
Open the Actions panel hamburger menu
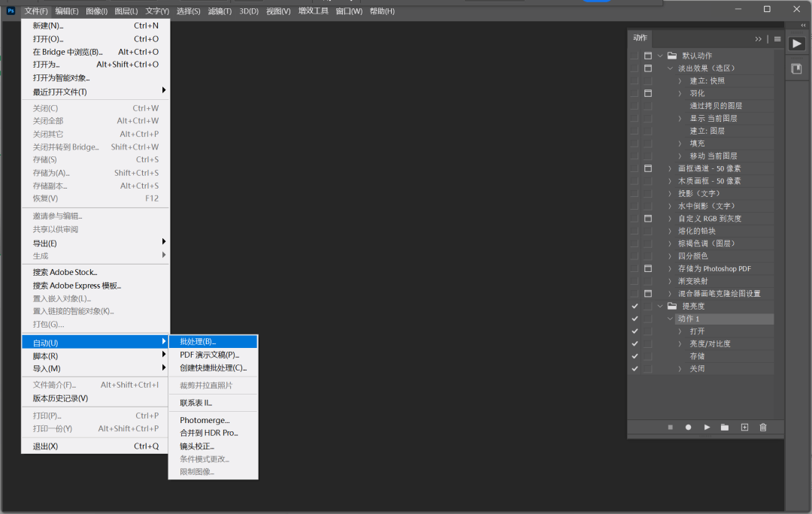(x=777, y=39)
